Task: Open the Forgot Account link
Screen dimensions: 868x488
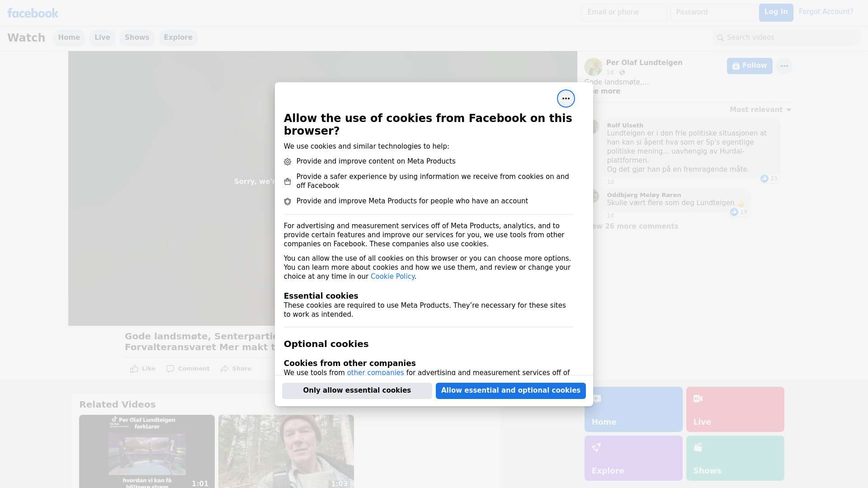Action: click(x=826, y=12)
